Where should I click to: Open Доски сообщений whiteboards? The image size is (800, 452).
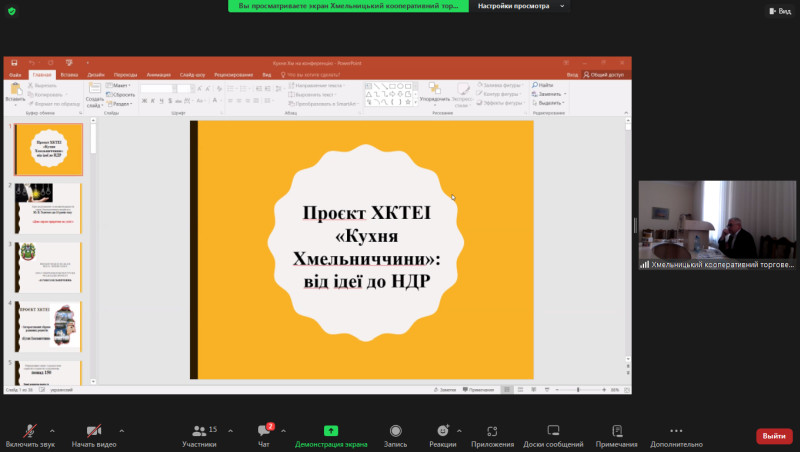point(553,431)
